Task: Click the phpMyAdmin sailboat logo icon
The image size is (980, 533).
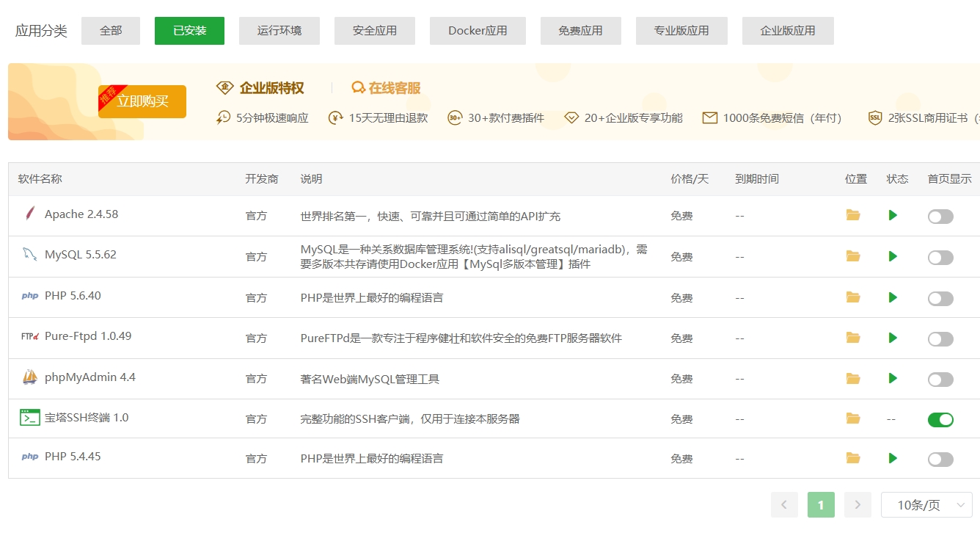Action: pos(29,377)
